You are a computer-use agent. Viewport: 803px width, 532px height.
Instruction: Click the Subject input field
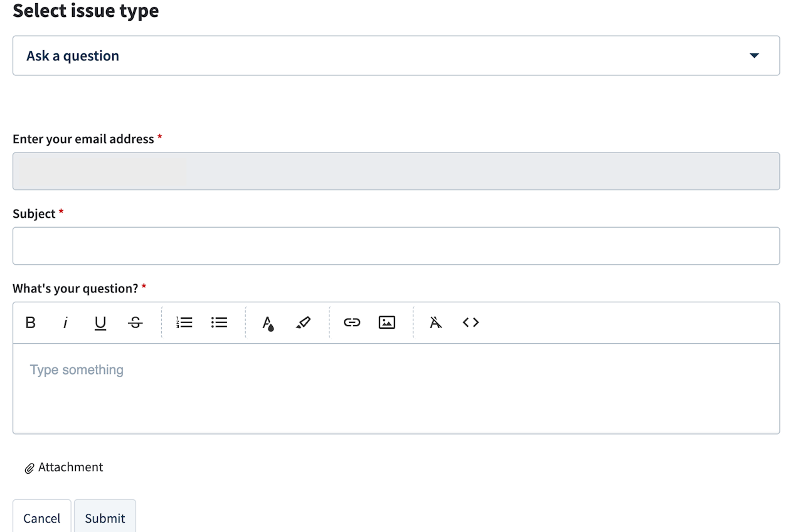[x=396, y=246]
